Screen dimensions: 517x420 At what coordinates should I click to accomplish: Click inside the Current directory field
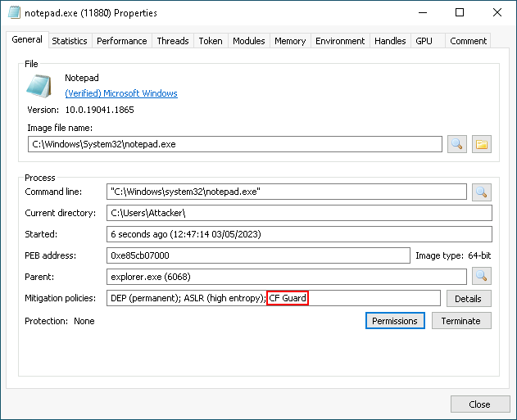[x=299, y=213]
